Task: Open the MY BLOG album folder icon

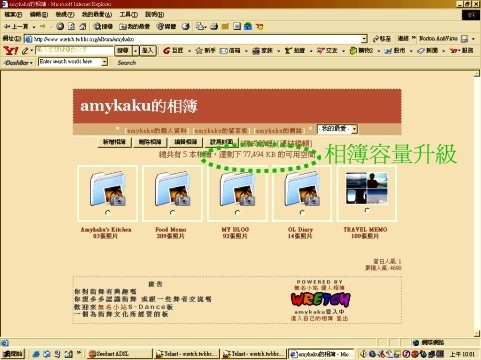Action: coord(237,188)
